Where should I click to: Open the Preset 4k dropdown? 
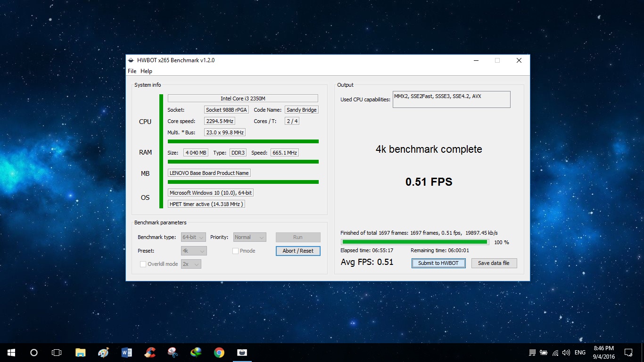coord(194,251)
